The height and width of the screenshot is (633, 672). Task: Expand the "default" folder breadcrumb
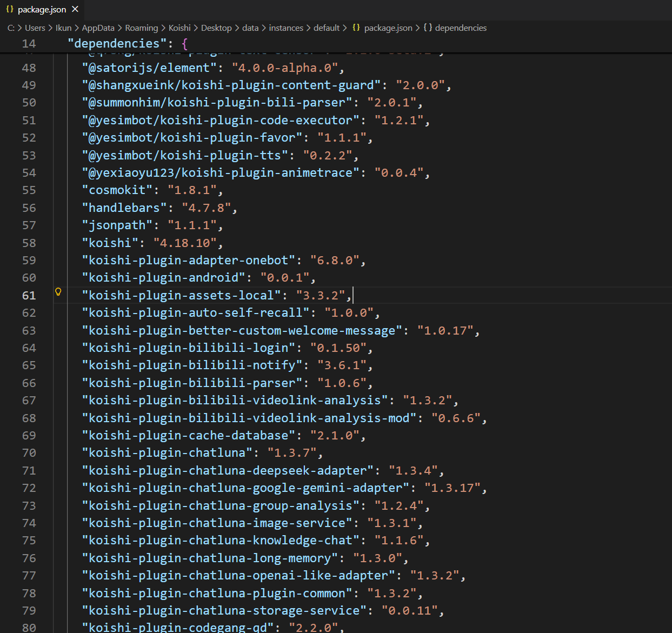point(327,28)
